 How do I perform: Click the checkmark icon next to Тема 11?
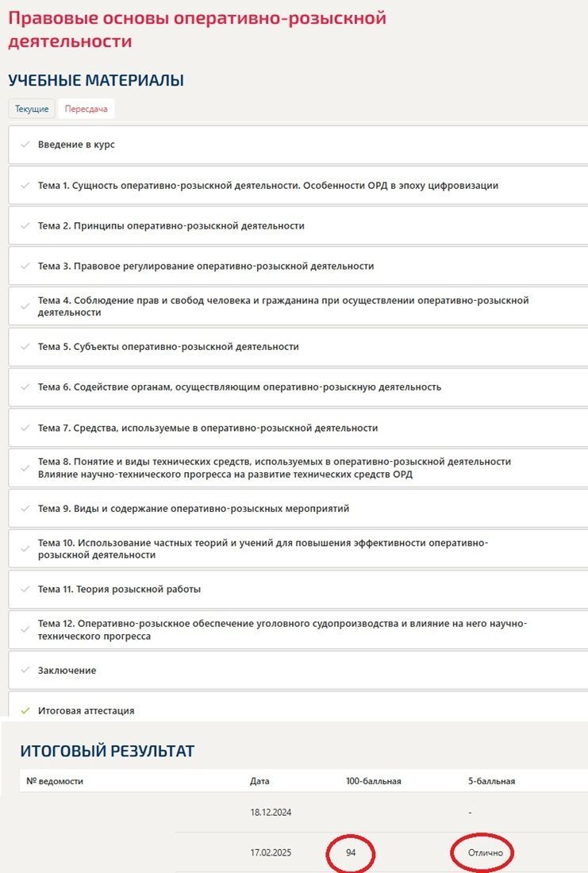coord(25,589)
